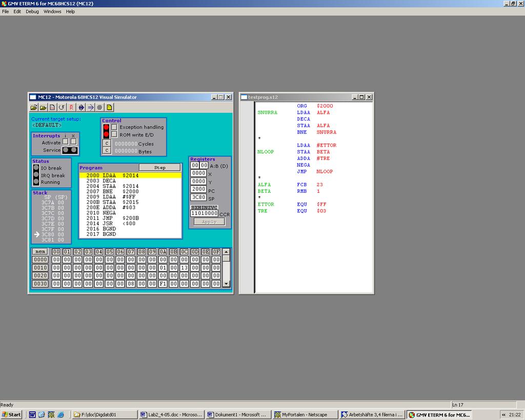
Task: Clear the Cycles counter with C button
Action: (107, 144)
